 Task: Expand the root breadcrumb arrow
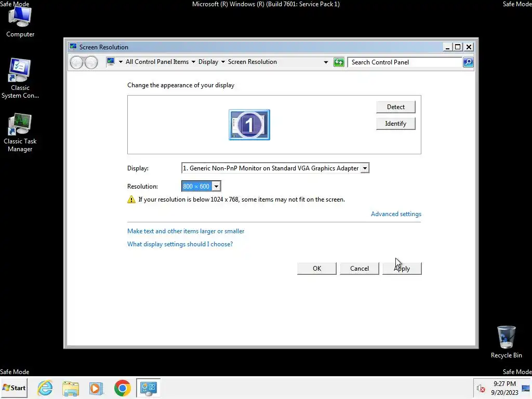(121, 62)
